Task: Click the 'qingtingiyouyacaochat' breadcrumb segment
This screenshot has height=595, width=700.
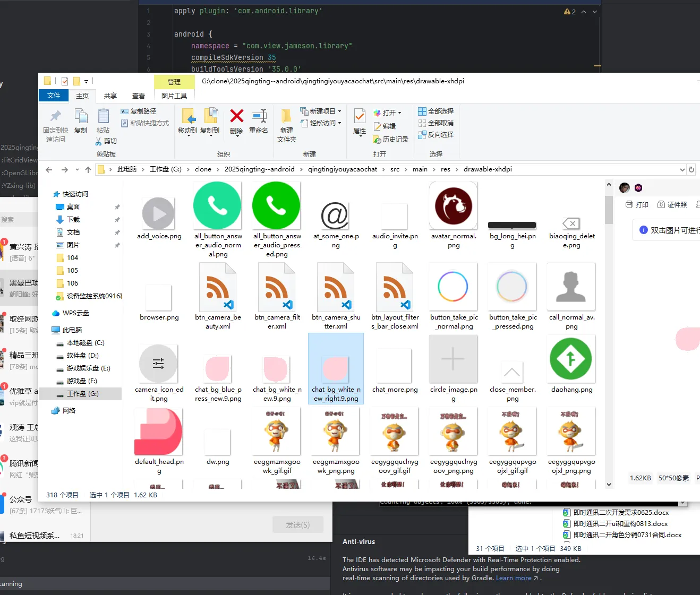Action: [343, 169]
